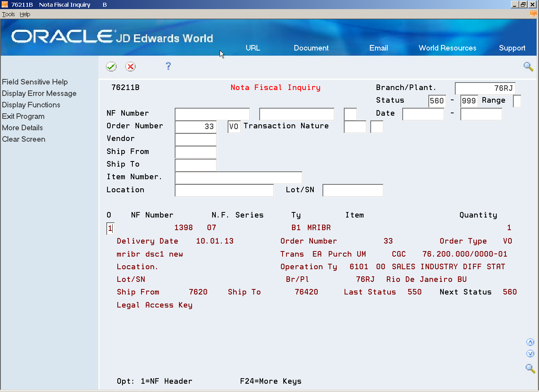Click the Delivery Date value 10.01.13
Image resolution: width=539 pixels, height=392 pixels.
(215, 241)
